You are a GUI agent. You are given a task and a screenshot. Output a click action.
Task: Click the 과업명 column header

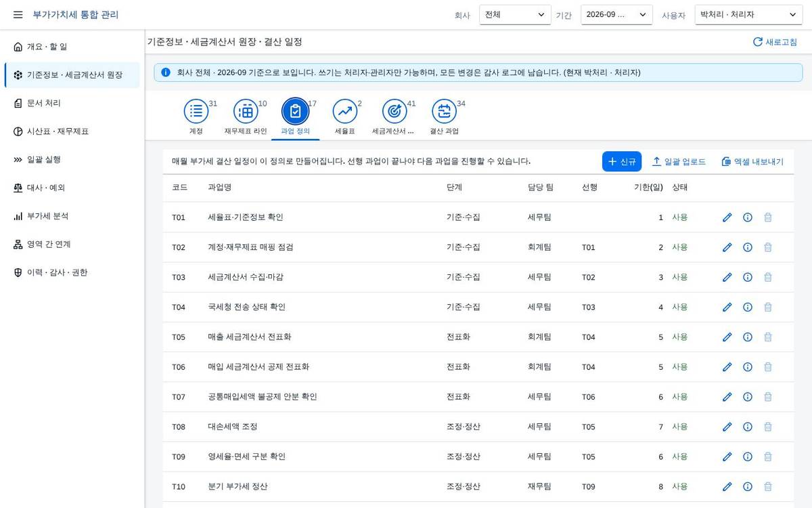point(219,187)
